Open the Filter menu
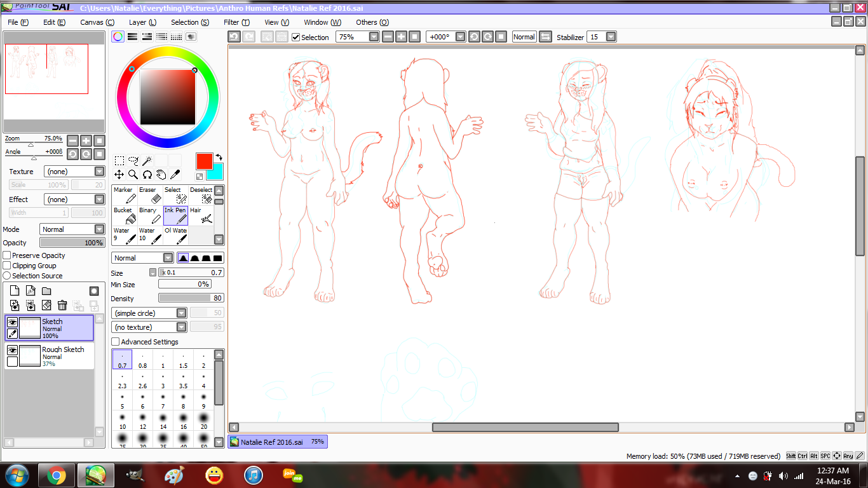The height and width of the screenshot is (488, 868). pyautogui.click(x=236, y=22)
